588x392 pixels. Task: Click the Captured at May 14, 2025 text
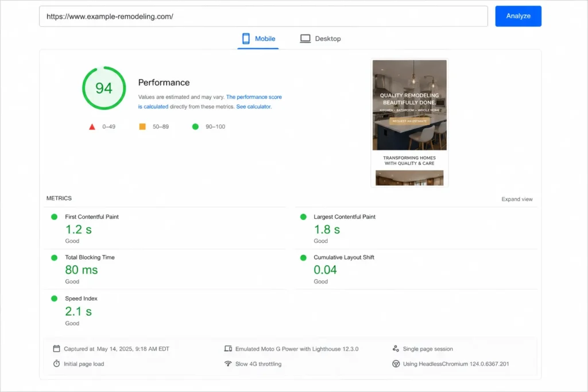(116, 348)
